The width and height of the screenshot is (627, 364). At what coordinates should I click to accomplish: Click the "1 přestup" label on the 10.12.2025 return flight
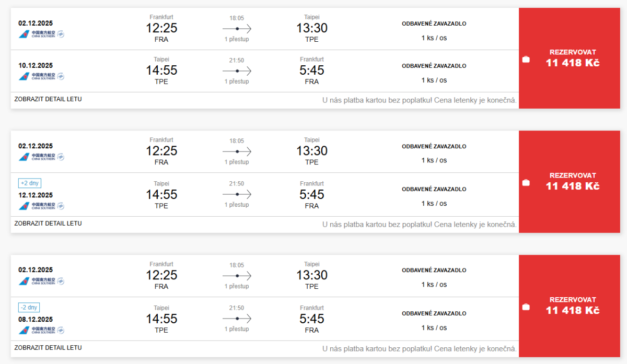click(x=237, y=81)
